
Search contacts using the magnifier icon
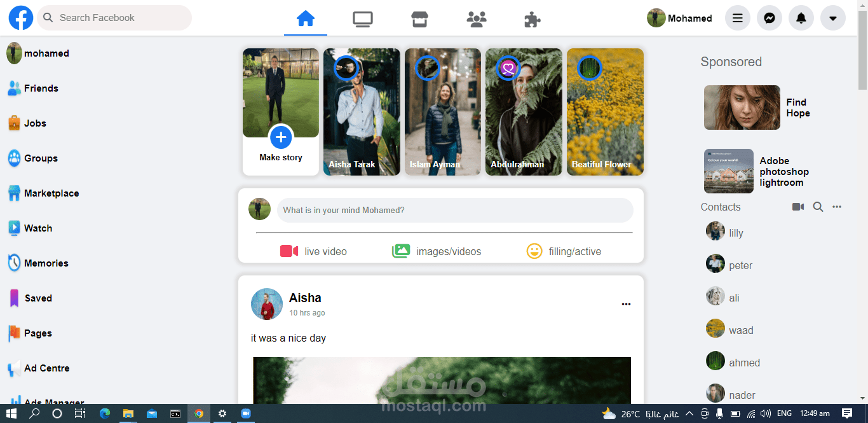818,206
